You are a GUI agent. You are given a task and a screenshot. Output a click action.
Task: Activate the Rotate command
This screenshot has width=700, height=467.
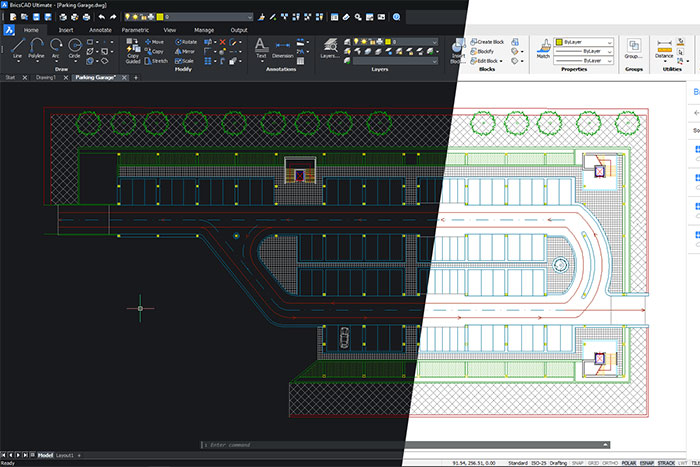pyautogui.click(x=186, y=42)
